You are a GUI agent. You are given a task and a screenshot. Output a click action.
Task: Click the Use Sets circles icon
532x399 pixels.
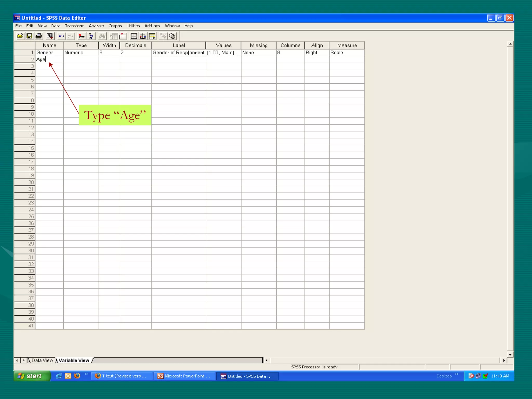[172, 36]
